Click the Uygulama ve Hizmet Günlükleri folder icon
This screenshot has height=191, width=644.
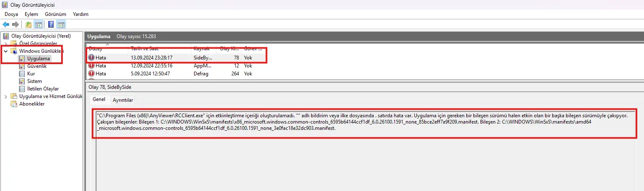click(14, 96)
